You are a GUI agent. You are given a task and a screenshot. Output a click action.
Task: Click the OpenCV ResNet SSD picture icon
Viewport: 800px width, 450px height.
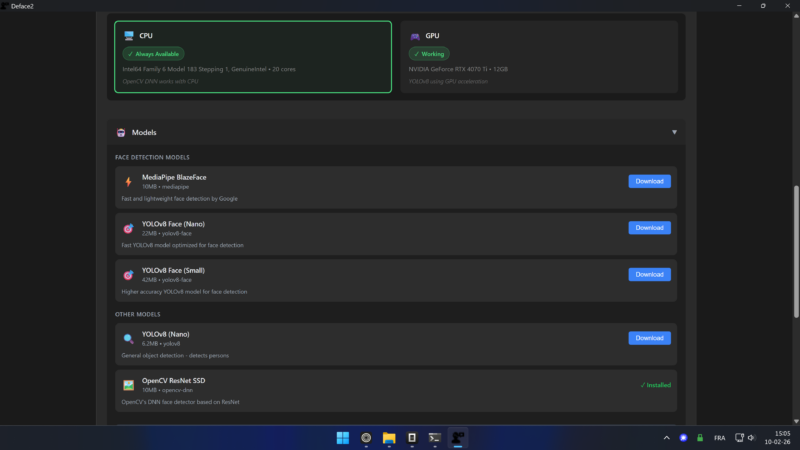coord(129,385)
